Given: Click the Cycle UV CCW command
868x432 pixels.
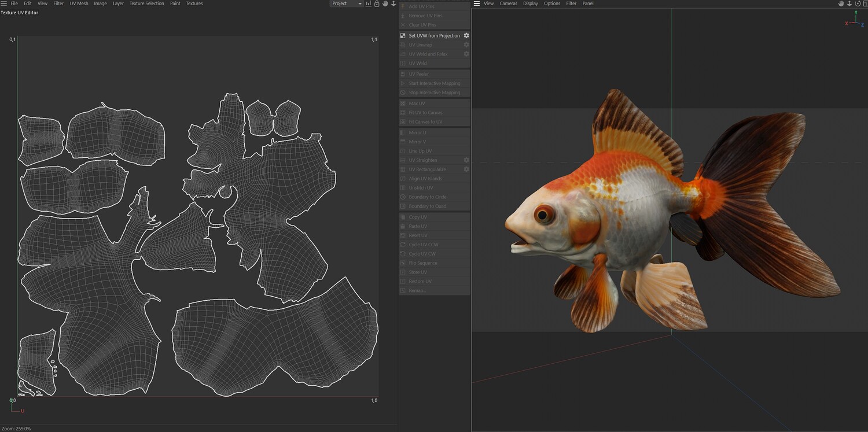Looking at the screenshot, I should tap(435, 245).
